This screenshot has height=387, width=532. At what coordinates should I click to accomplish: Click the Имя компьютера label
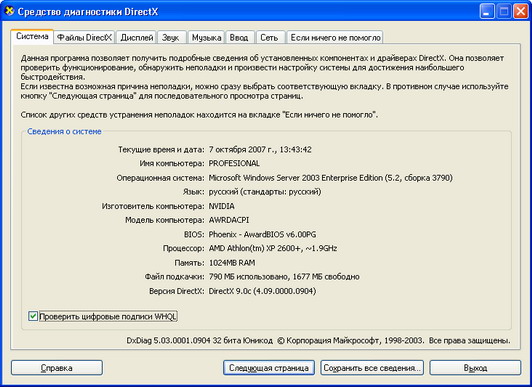(x=172, y=163)
